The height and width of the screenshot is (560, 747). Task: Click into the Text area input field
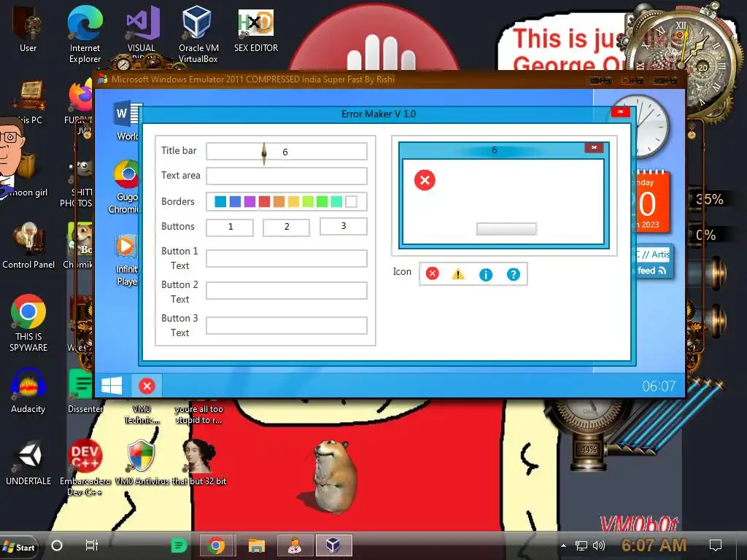coord(286,176)
